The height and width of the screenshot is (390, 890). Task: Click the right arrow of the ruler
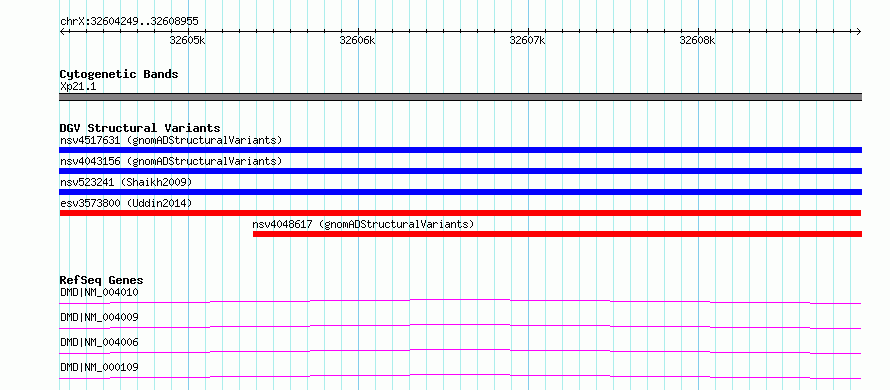click(859, 31)
